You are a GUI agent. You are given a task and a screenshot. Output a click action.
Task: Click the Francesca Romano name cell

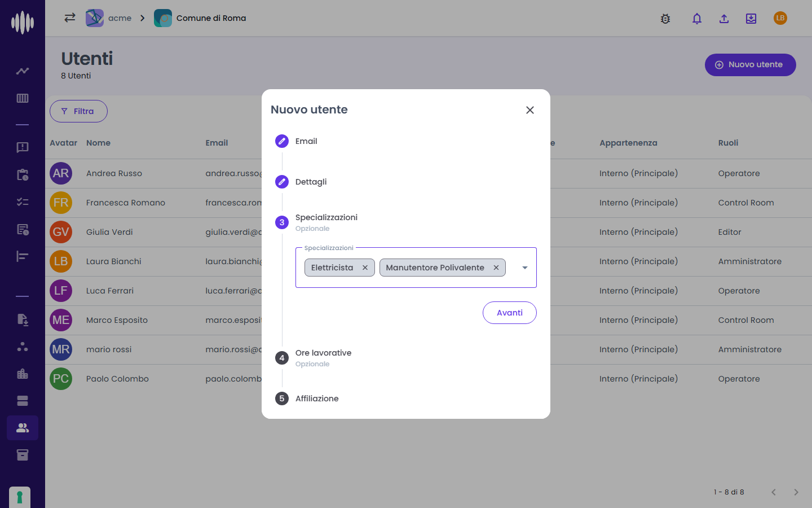126,203
